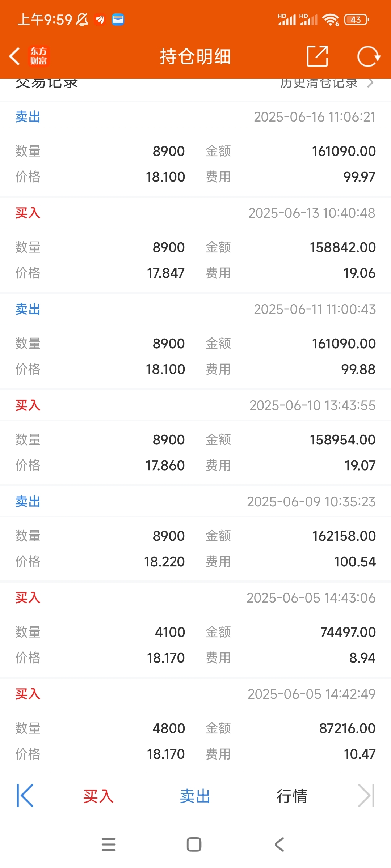Image resolution: width=391 pixels, height=868 pixels.
Task: Open the buy record of 4100 shares
Action: 195,630
